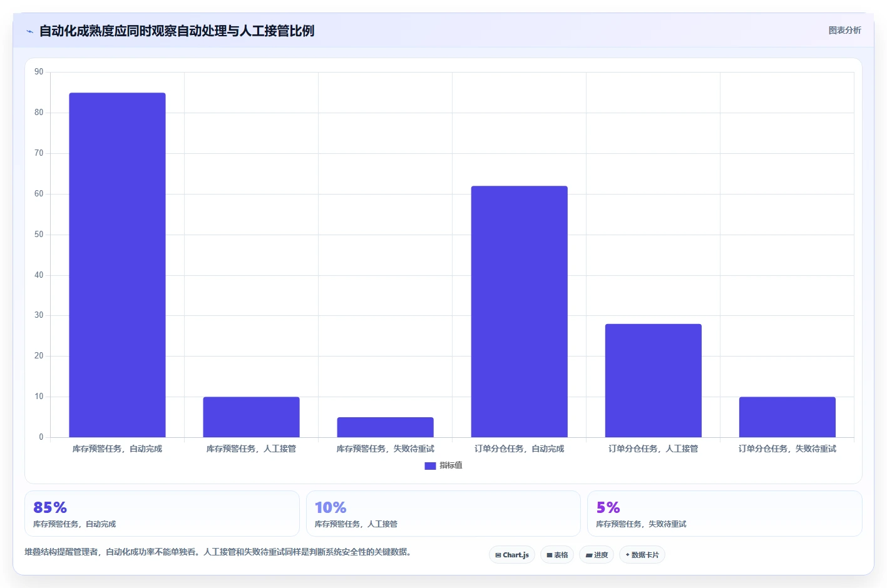
Task: Open the 10% data card
Action: pyautogui.click(x=443, y=514)
